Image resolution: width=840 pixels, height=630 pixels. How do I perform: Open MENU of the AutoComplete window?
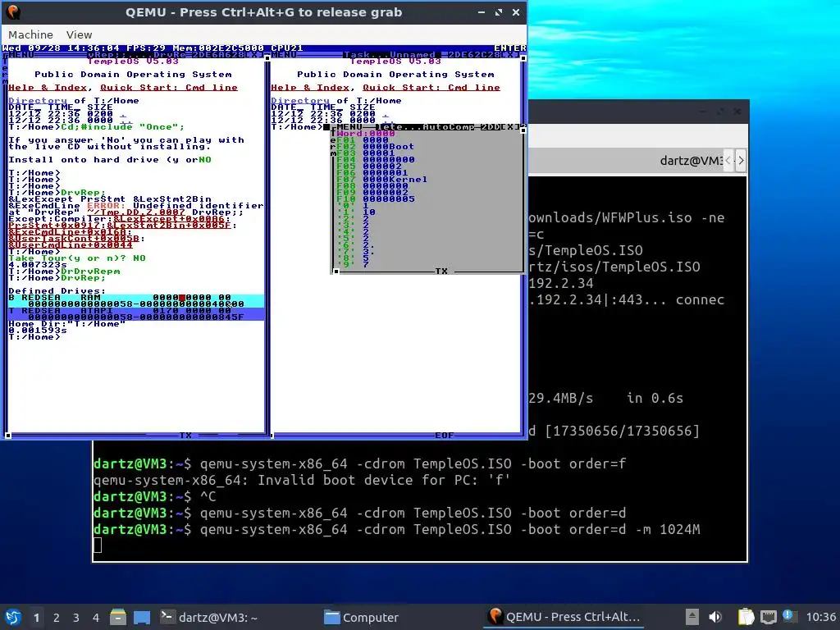349,127
